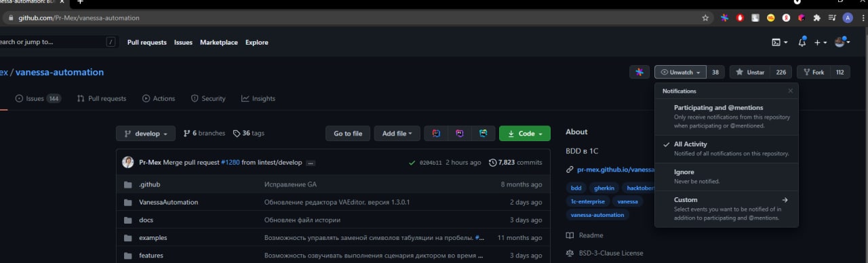
Task: Open GitHub notifications bell
Action: [x=802, y=42]
